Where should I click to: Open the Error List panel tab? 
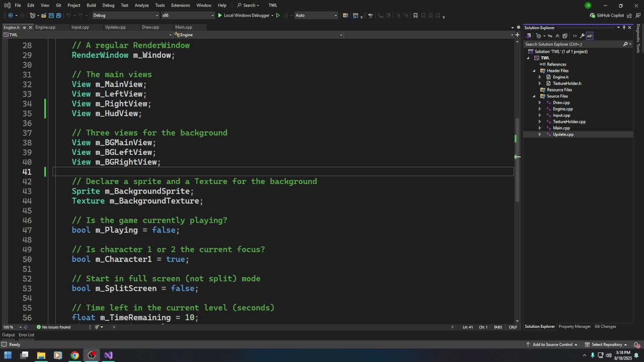27,335
